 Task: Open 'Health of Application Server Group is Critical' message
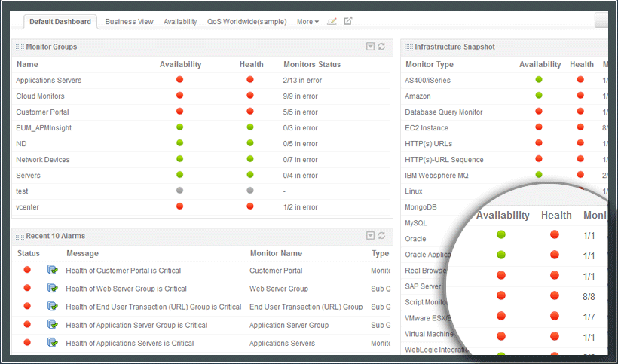[136, 325]
